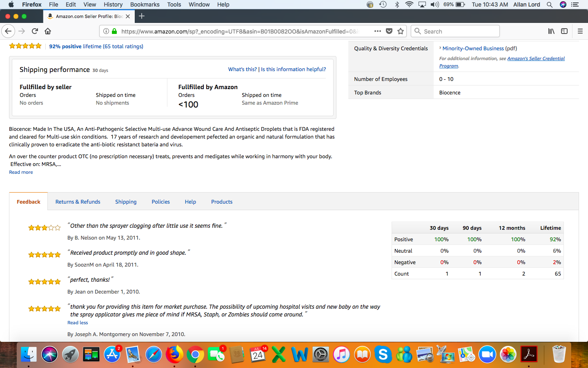Image resolution: width=588 pixels, height=368 pixels.
Task: Open Calendar from the Dock
Action: pyautogui.click(x=258, y=354)
